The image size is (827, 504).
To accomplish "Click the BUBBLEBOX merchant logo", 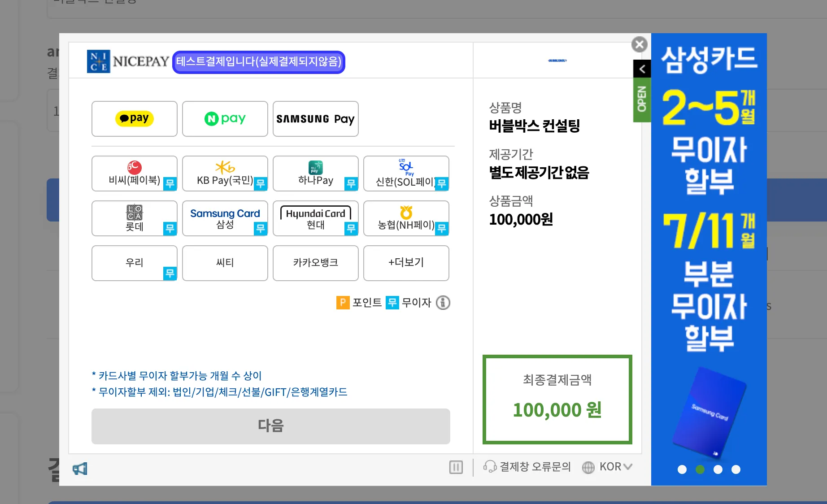I will pos(557,61).
